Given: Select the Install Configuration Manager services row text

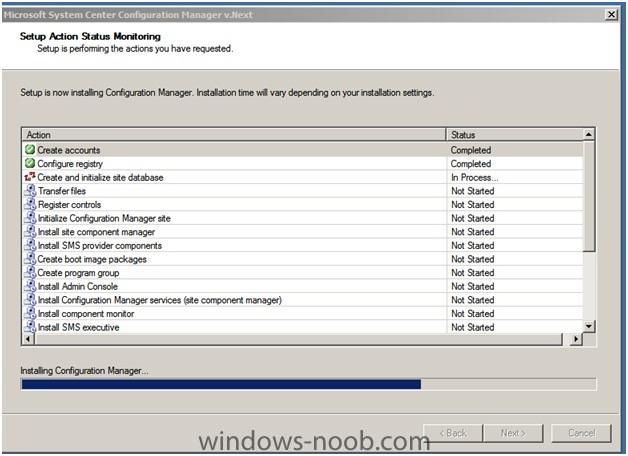Looking at the screenshot, I should click(159, 300).
